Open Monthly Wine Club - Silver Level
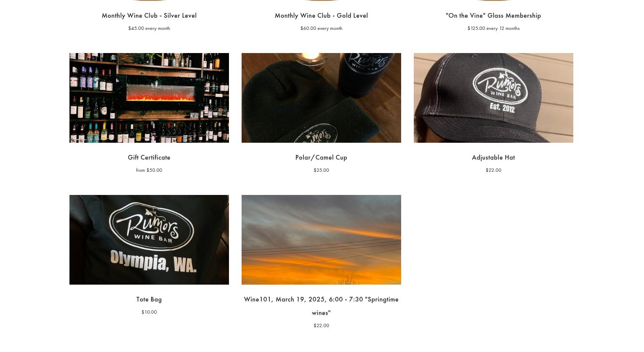This screenshot has width=644, height=352. [x=149, y=16]
